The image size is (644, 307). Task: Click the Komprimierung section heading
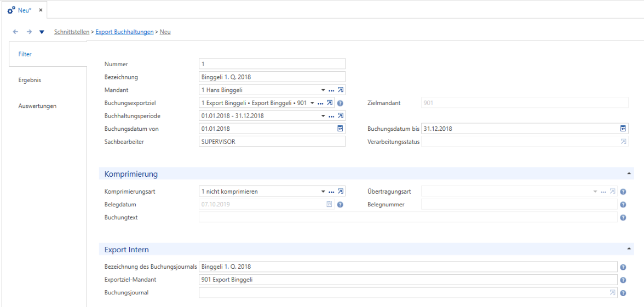(x=131, y=174)
